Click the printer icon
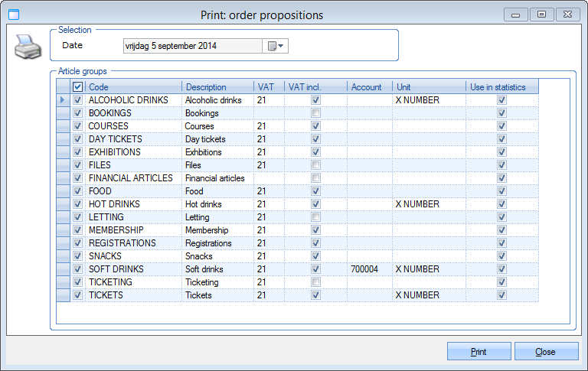Image resolution: width=588 pixels, height=371 pixels. point(28,48)
